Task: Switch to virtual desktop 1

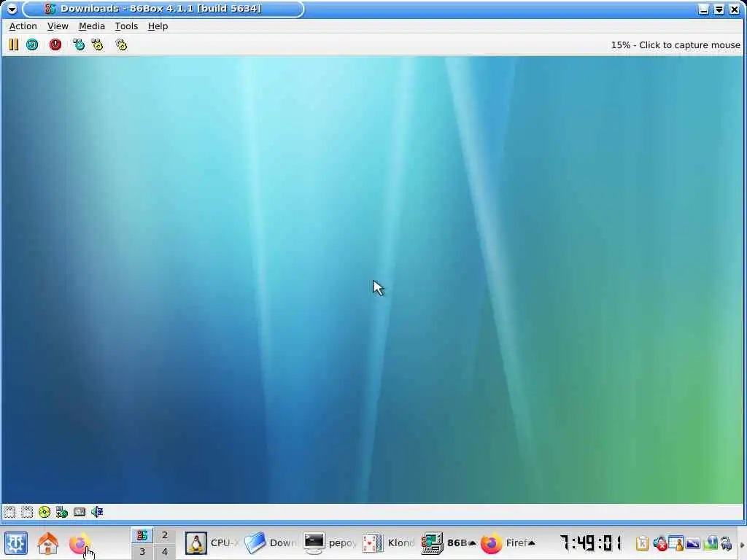Action: pyautogui.click(x=142, y=535)
